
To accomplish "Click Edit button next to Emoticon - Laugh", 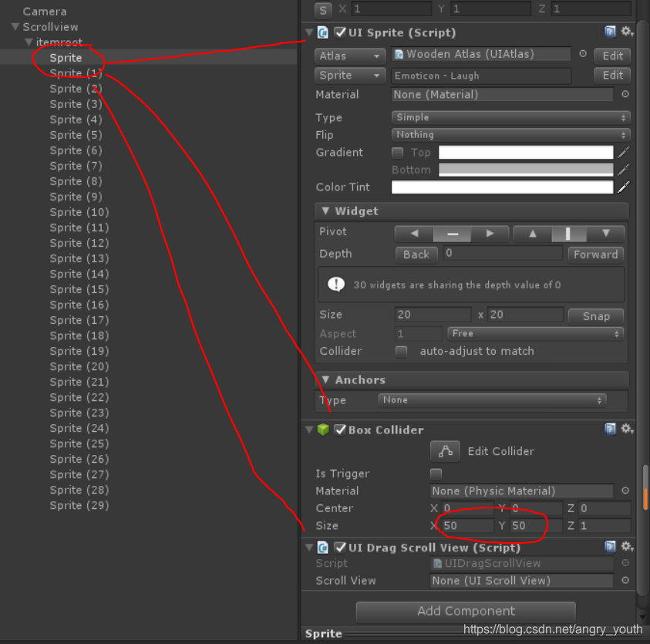I will pyautogui.click(x=612, y=75).
